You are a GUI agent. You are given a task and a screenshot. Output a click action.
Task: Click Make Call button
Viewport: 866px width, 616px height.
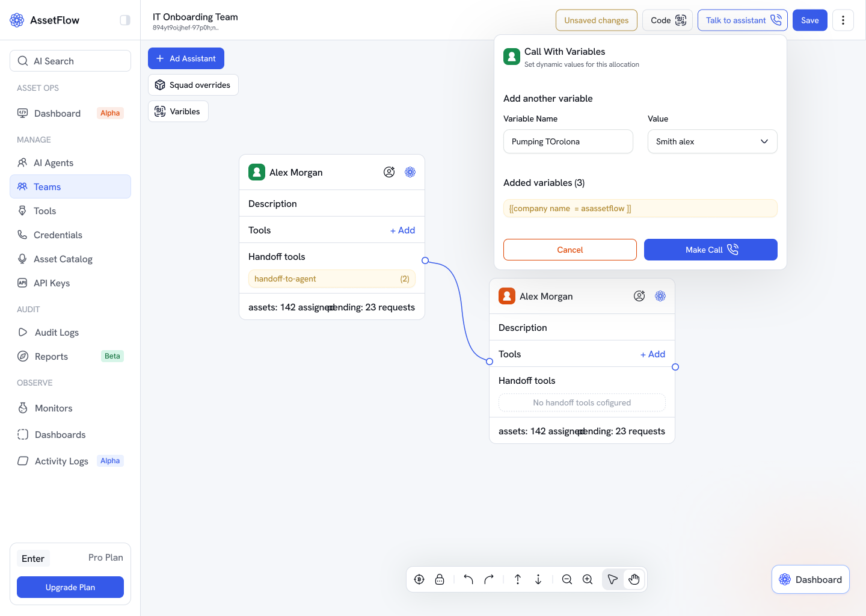[x=711, y=250]
